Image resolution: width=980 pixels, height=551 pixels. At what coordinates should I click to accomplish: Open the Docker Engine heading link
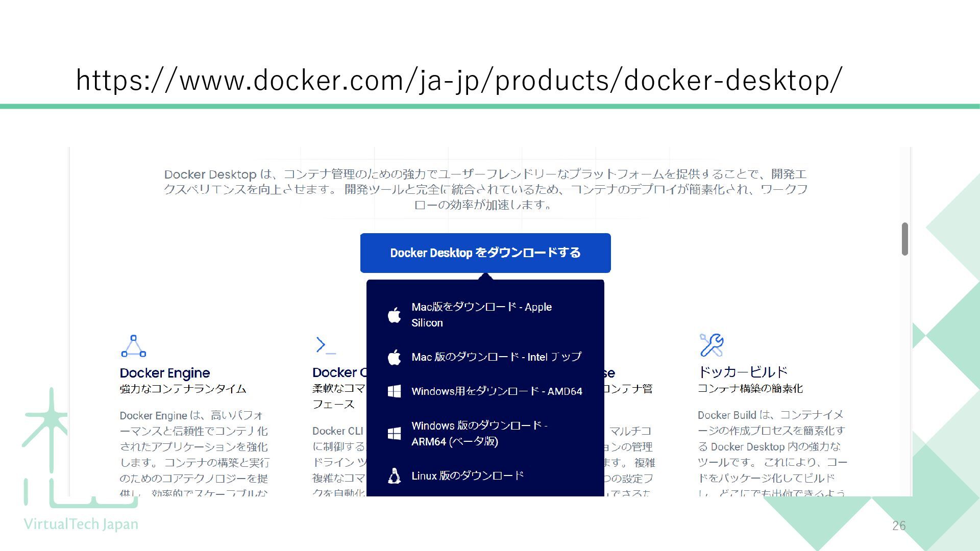(x=165, y=373)
